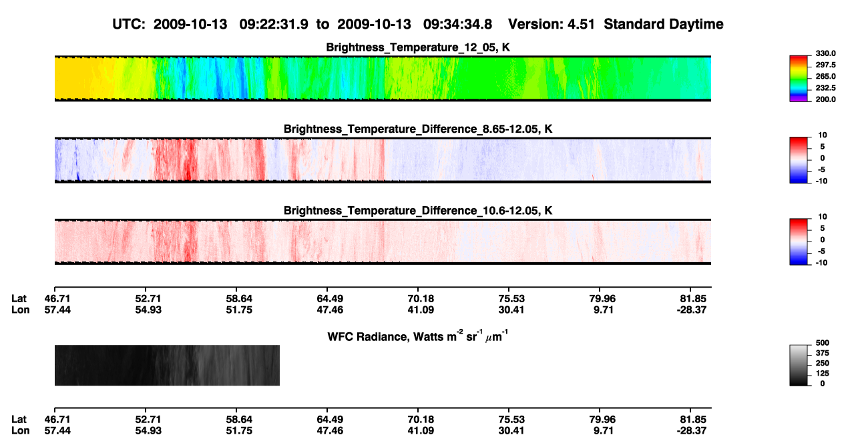The height and width of the screenshot is (445, 868).
Task: Click upper axis longitude value -28.37
Action: (x=691, y=310)
